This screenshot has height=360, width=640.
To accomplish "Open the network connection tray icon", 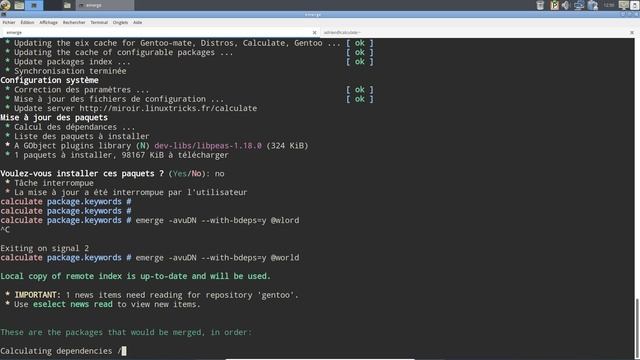I will tap(579, 5).
